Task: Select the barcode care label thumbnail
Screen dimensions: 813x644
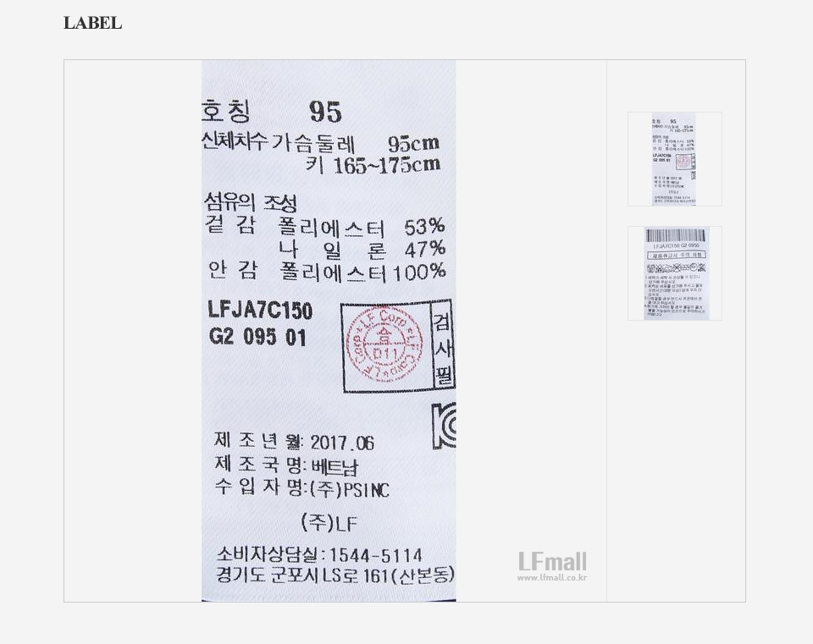Action: click(x=675, y=273)
